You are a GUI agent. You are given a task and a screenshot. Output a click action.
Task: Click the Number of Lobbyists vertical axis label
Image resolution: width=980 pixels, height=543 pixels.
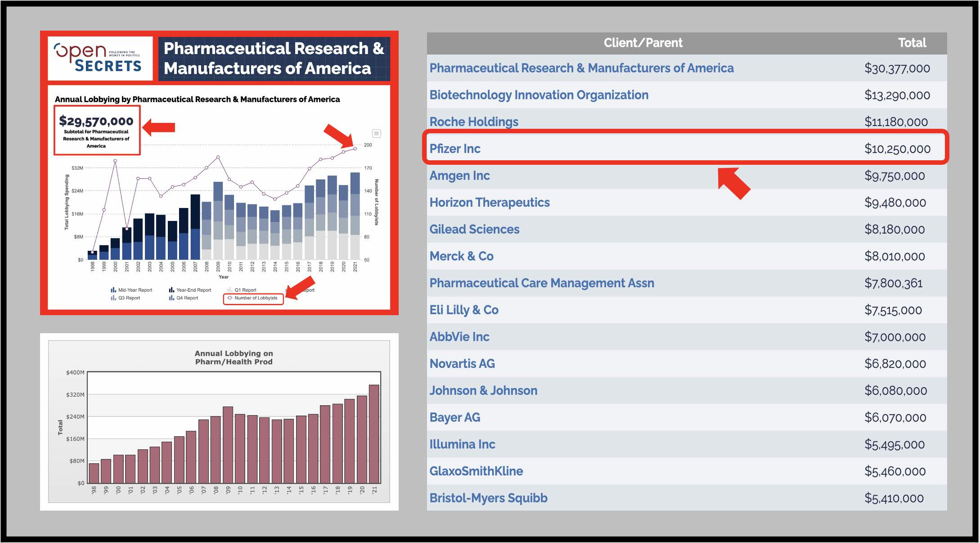377,202
